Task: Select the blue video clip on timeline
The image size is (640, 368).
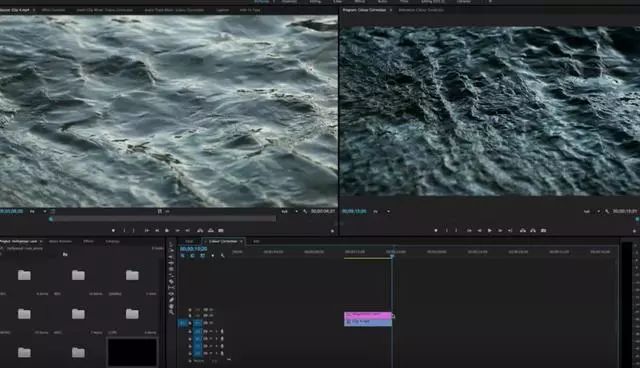Action: pos(368,322)
